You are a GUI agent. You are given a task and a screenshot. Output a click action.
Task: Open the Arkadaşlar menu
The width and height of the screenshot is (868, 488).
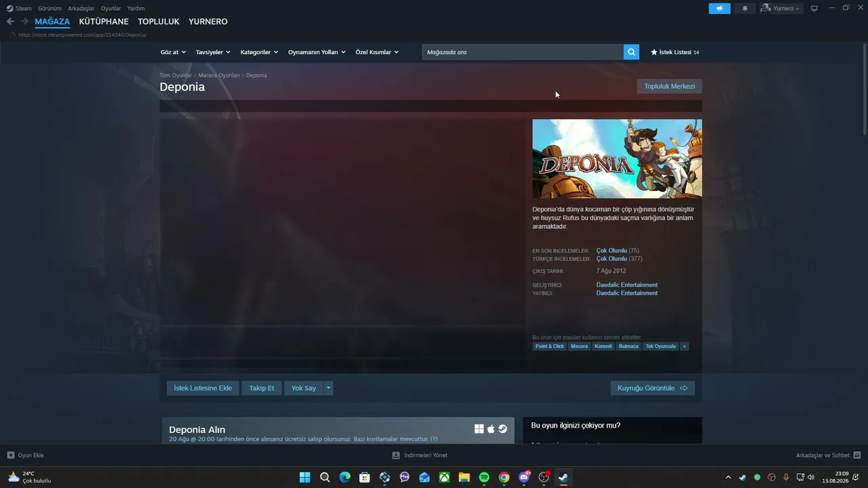pyautogui.click(x=81, y=8)
